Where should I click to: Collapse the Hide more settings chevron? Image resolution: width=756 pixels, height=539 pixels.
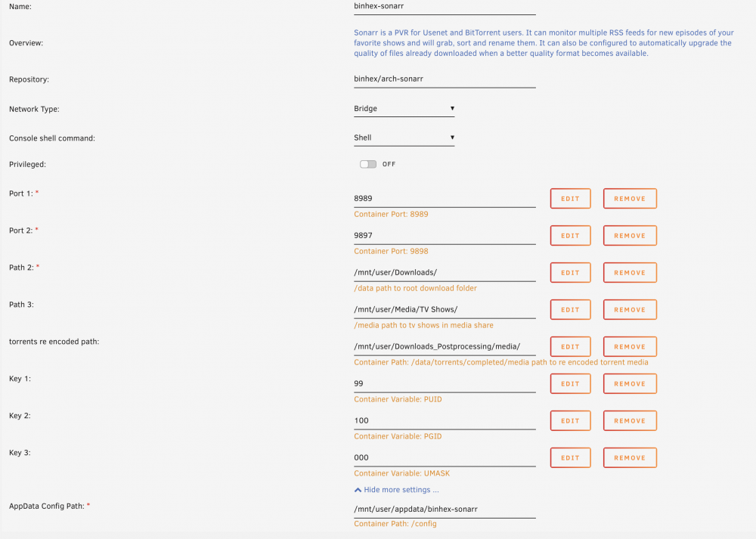tap(358, 490)
